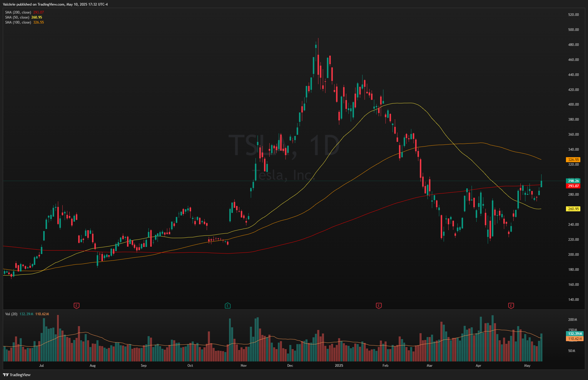Click the Aug label on time axis
The image size is (588, 380).
click(93, 366)
